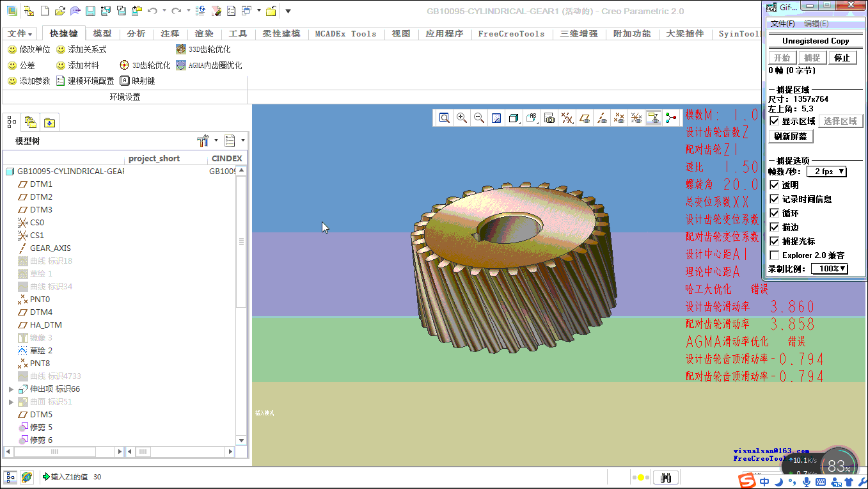Toggle datum axis display icon

pos(601,118)
